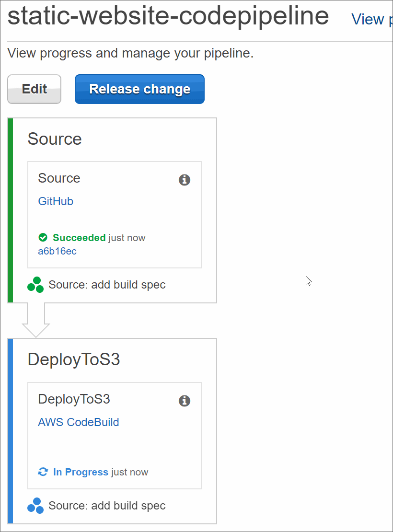Click the static-website-codepipeline title
393x532 pixels.
point(168,17)
